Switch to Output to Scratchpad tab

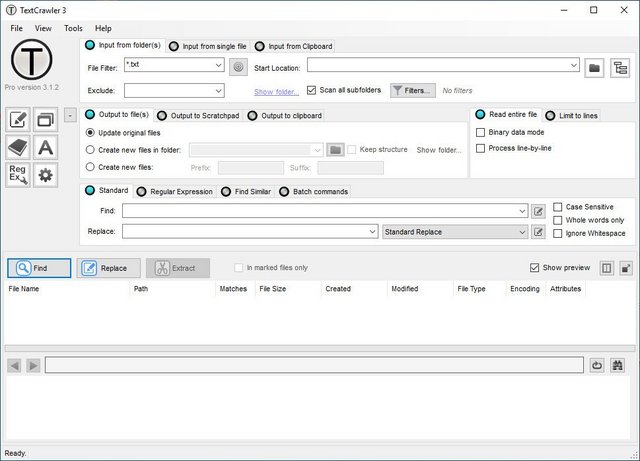click(x=199, y=116)
